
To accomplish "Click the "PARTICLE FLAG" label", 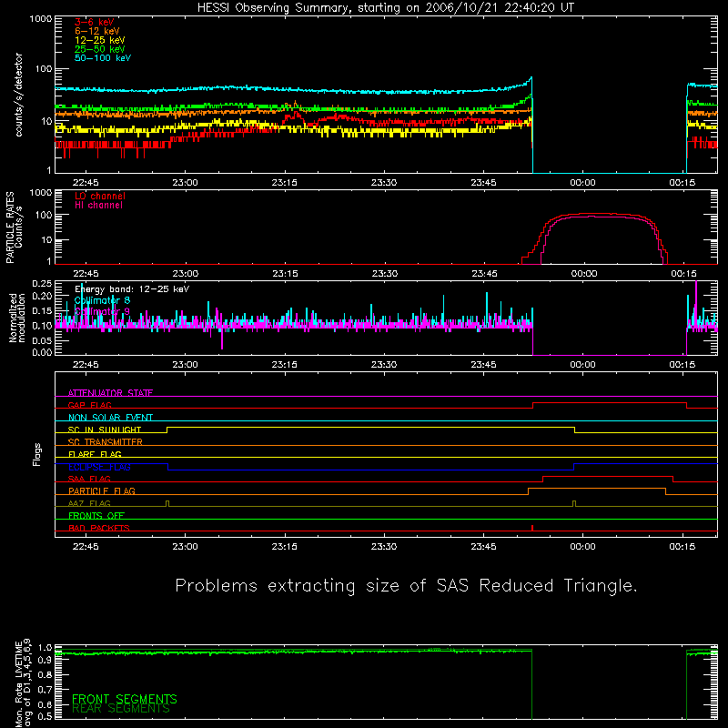I will coord(102,490).
